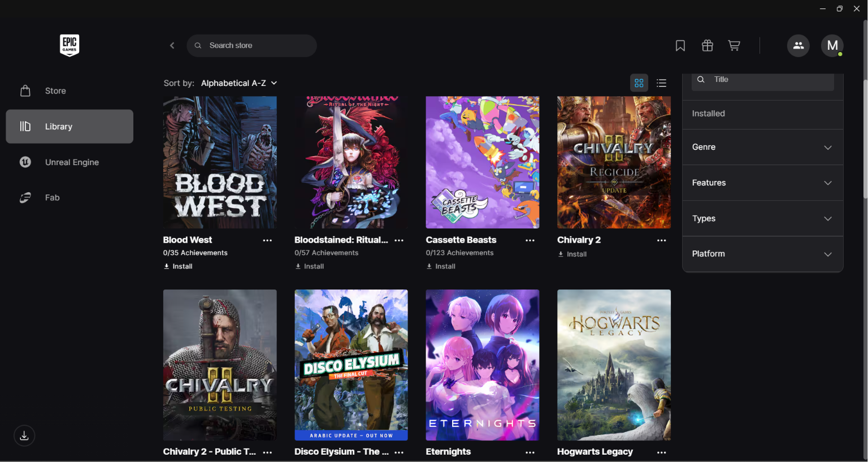
Task: Install Bloodstained: Ritual of the Night
Action: pos(309,266)
